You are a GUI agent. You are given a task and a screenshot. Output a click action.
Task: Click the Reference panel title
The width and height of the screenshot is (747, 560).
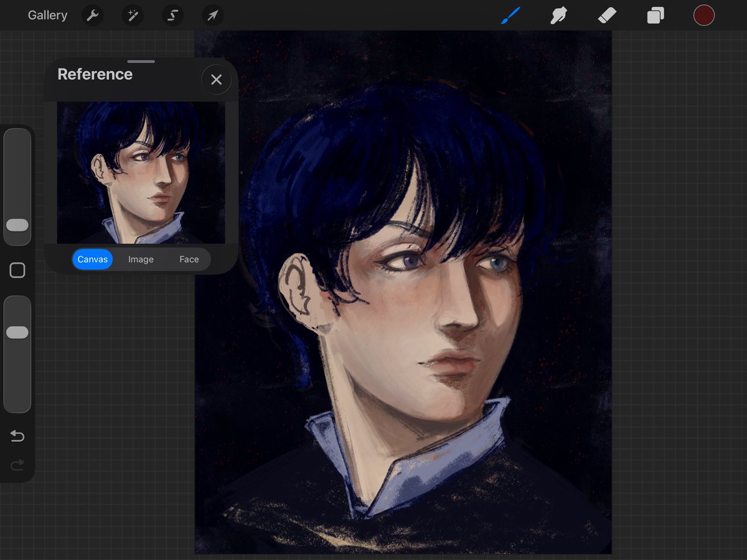pos(95,74)
